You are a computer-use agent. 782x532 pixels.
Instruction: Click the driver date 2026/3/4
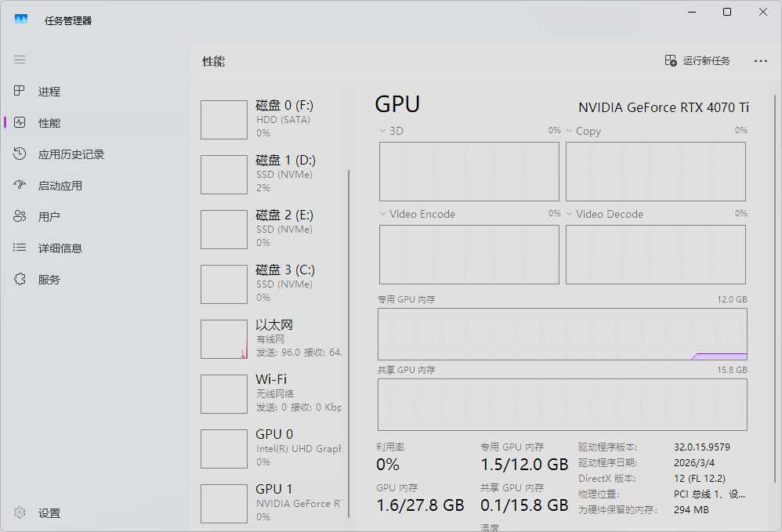[693, 463]
